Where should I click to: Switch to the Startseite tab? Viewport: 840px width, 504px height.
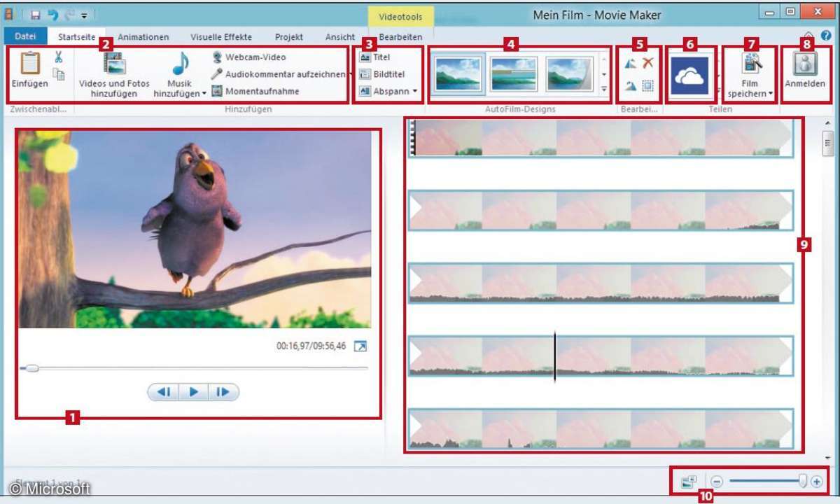pos(77,37)
